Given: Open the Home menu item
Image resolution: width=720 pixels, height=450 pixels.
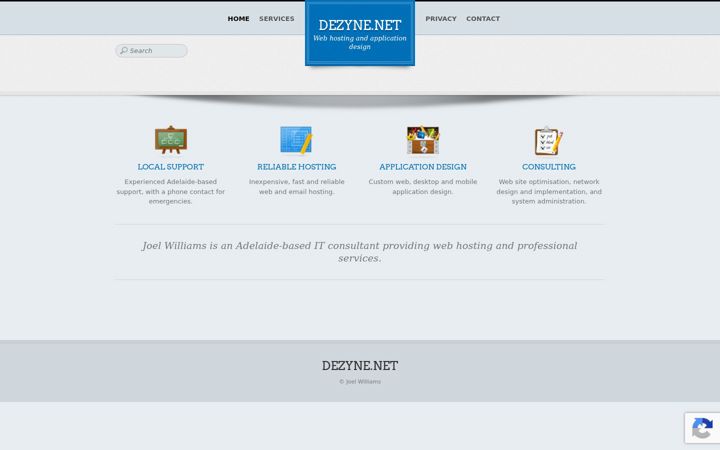Looking at the screenshot, I should click(238, 19).
